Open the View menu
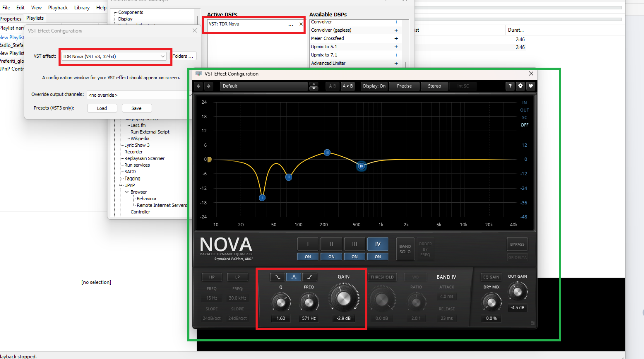The image size is (644, 359). pos(36,8)
